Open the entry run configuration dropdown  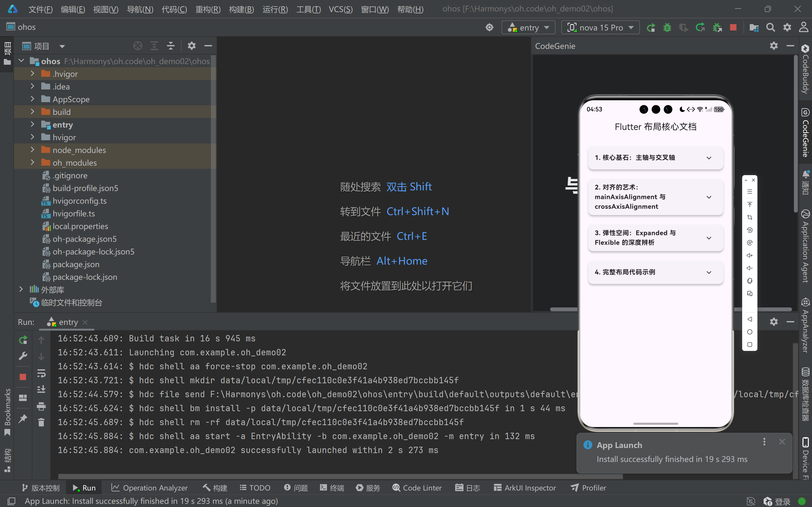coord(528,28)
